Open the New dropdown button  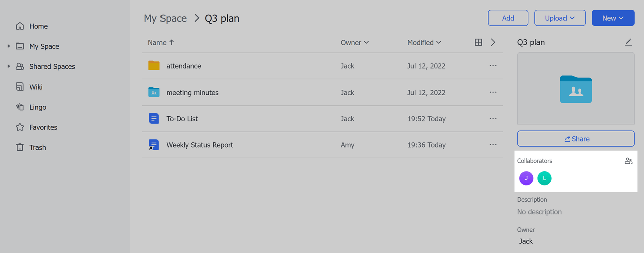click(613, 18)
